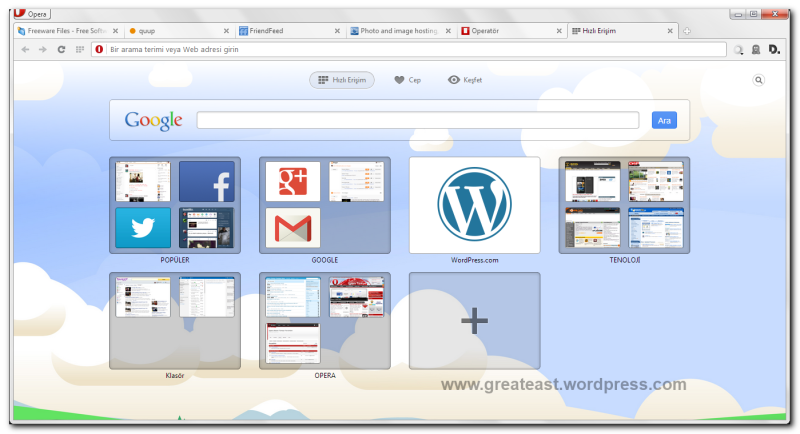Open the Opera menu button
The height and width of the screenshot is (434, 800).
tap(32, 14)
